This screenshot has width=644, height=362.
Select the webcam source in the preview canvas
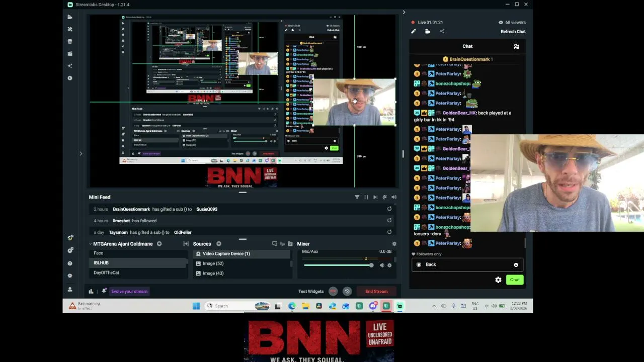click(354, 102)
